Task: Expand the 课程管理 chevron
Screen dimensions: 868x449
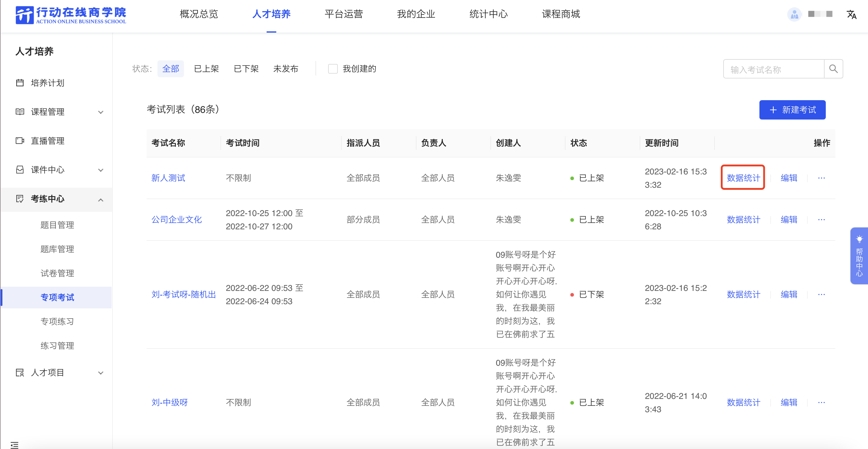Action: 100,112
